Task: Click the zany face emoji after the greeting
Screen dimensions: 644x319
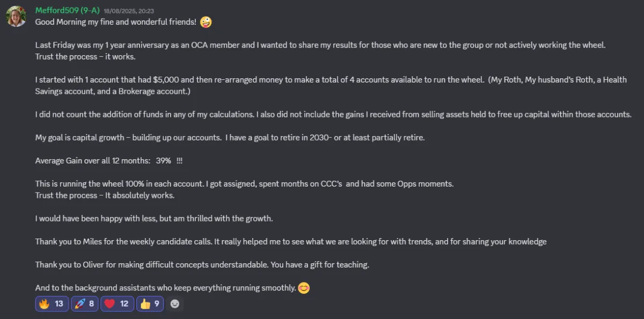Action: 206,22
